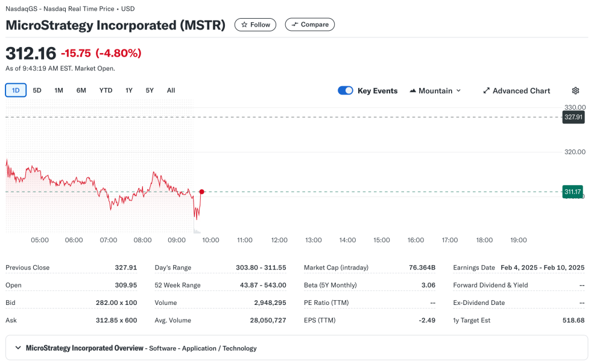View the All time chart range
591x364 pixels.
[171, 90]
